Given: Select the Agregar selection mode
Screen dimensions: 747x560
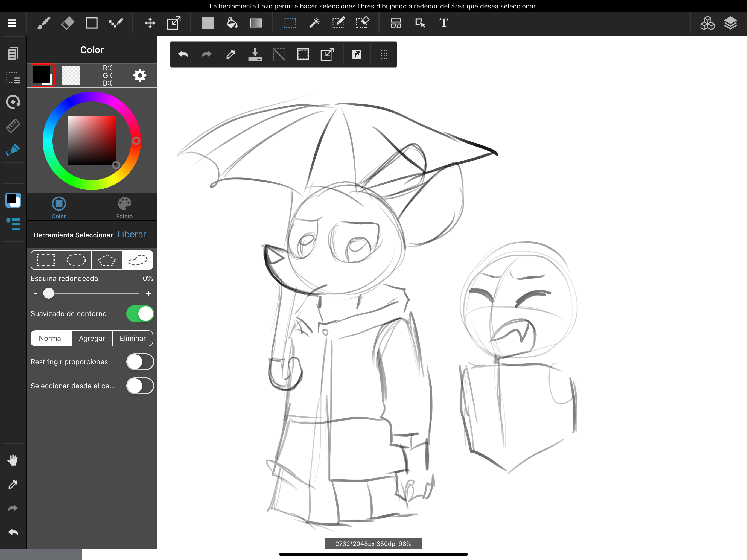Looking at the screenshot, I should click(92, 338).
